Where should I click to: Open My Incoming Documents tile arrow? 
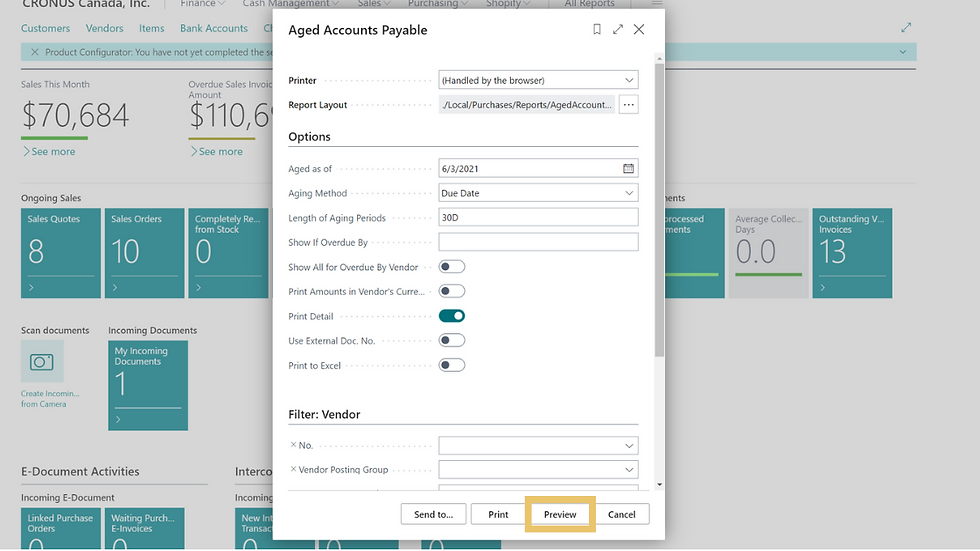pos(118,419)
